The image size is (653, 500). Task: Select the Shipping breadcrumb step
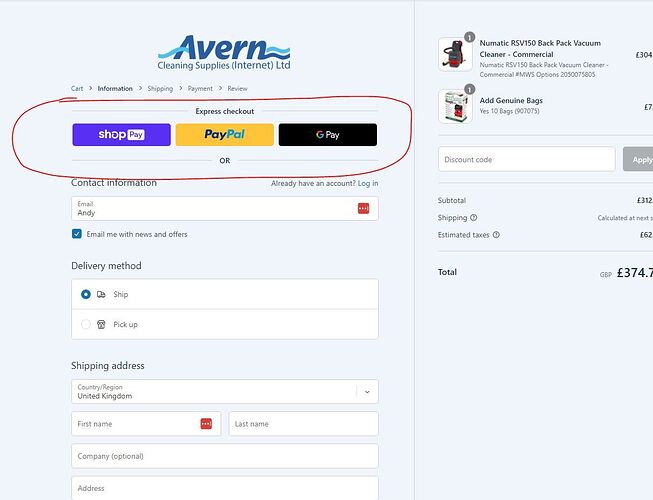click(160, 89)
